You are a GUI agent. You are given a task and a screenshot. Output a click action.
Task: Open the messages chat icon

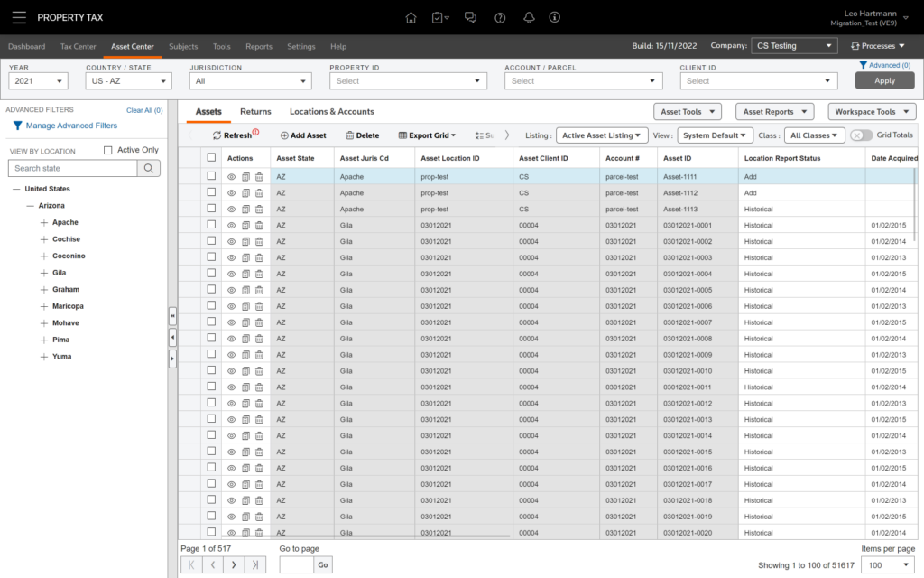(470, 16)
